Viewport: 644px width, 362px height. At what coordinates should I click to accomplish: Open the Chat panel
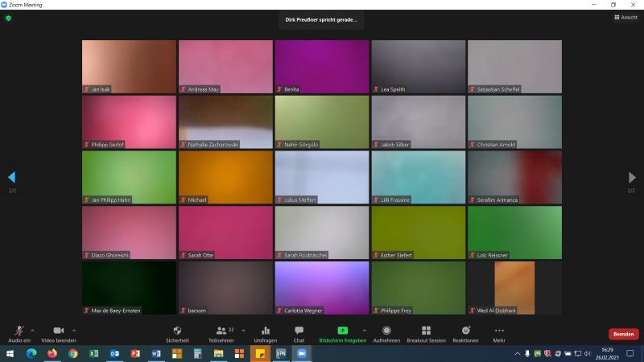click(x=299, y=333)
